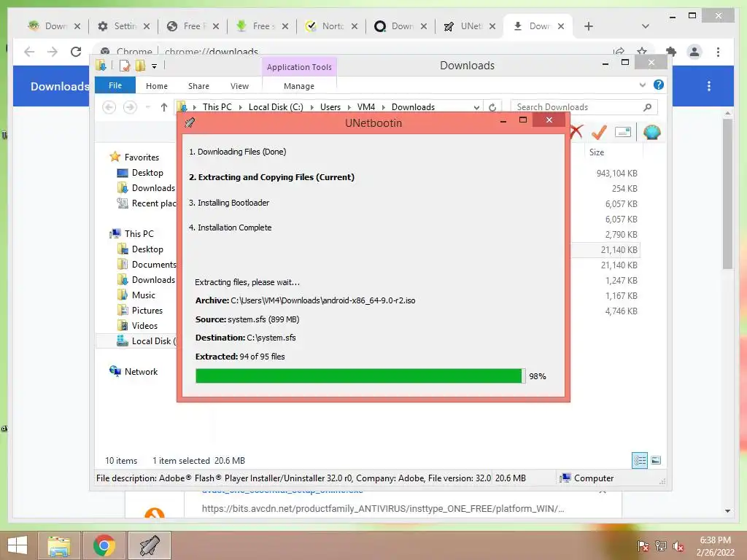
Task: Close the Settings Chrome tab
Action: [147, 26]
